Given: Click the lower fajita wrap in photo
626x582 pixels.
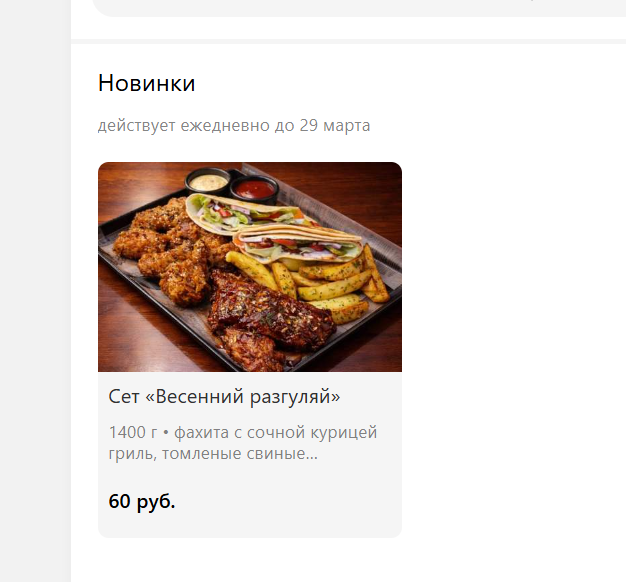Looking at the screenshot, I should [x=299, y=243].
